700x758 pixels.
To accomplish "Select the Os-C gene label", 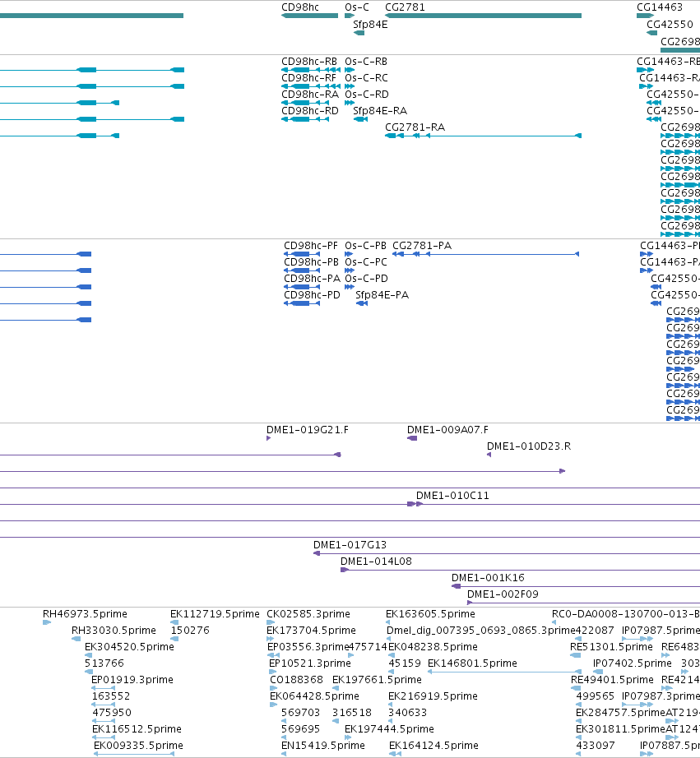I will tap(356, 7).
